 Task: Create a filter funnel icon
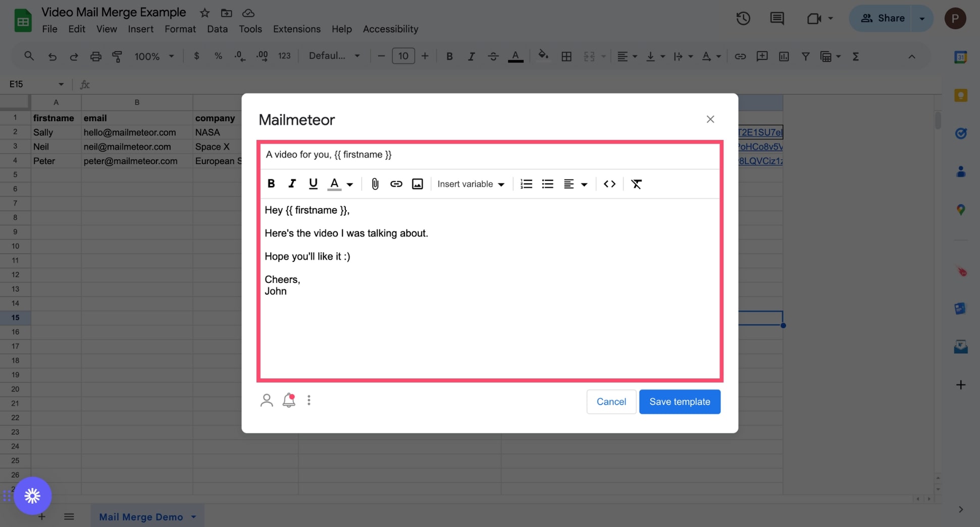[805, 57]
